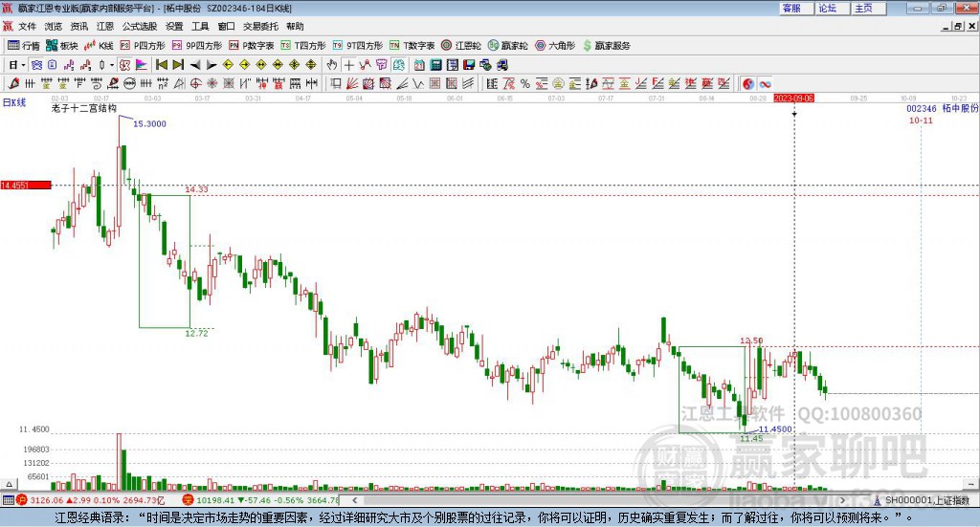This screenshot has height=527, width=980.
Task: Click the up-triangle volume panel expander
Action: pos(9,484)
